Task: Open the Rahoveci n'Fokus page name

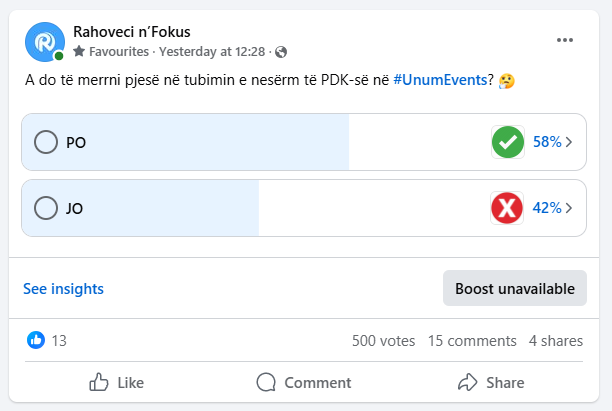Action: coord(132,32)
